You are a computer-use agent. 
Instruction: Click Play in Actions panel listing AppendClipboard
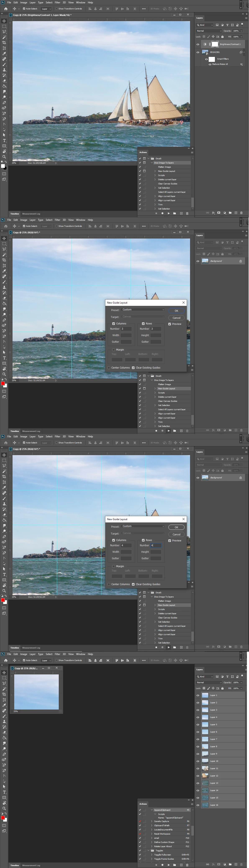click(169, 865)
